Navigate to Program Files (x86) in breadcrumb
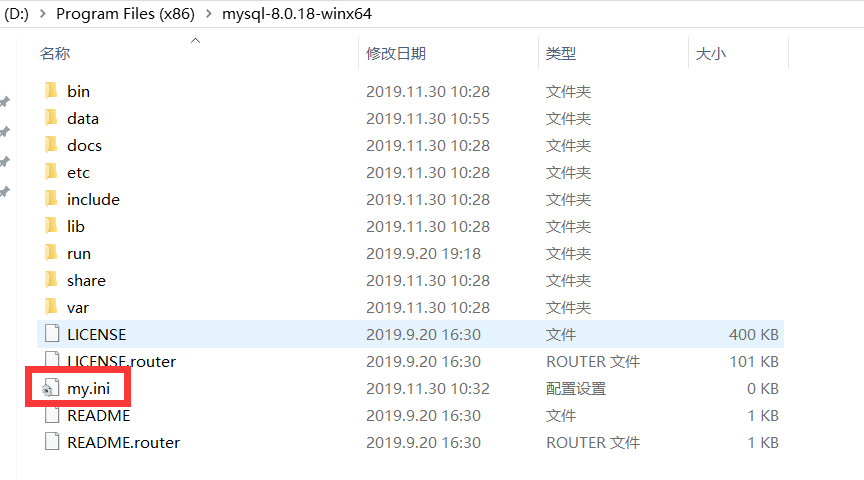864x480 pixels. click(126, 14)
